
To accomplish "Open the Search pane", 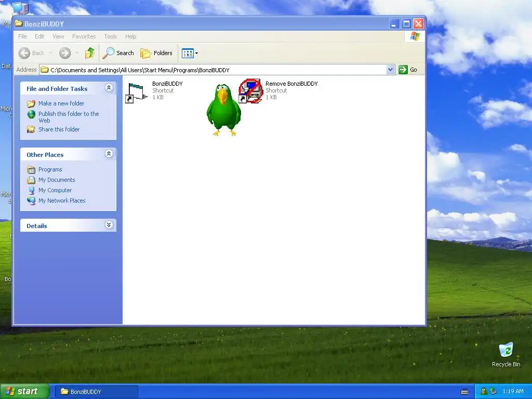I will 118,53.
